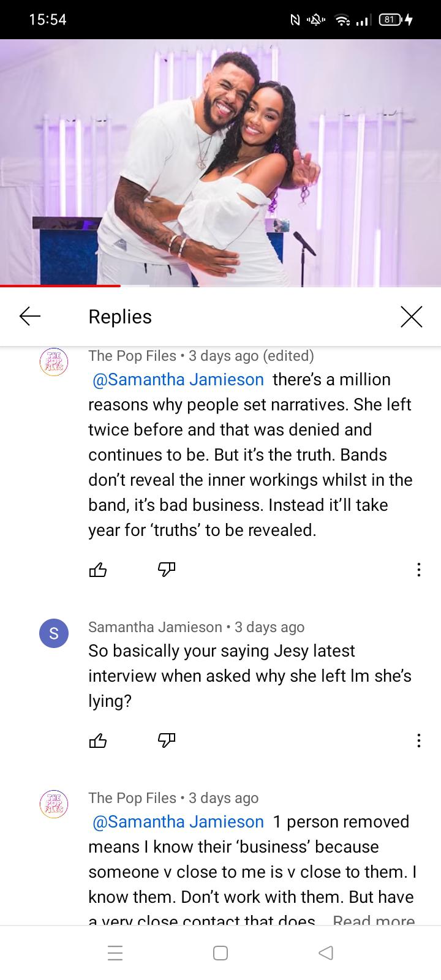
Task: Tap the Android back triangle button
Action: coord(326,953)
